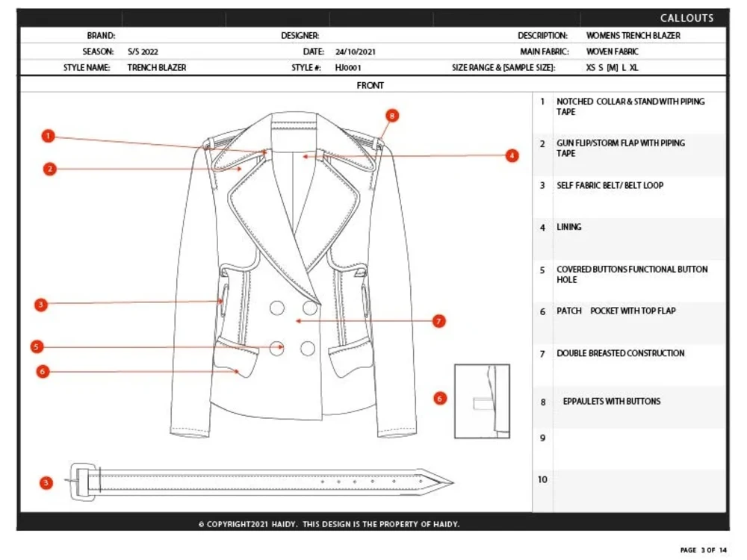Select marker 3 next to the belt drawing

[45, 482]
